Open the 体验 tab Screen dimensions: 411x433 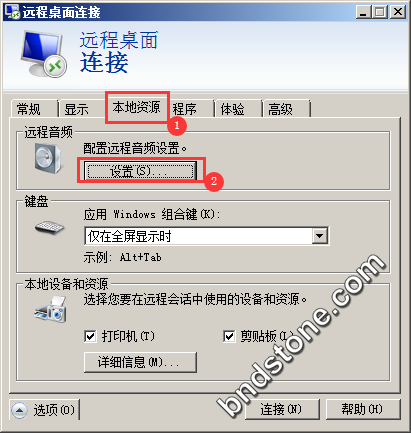pyautogui.click(x=238, y=109)
